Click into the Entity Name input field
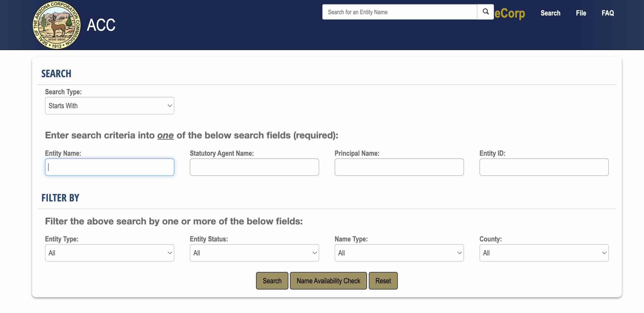This screenshot has height=313, width=644. [x=109, y=167]
